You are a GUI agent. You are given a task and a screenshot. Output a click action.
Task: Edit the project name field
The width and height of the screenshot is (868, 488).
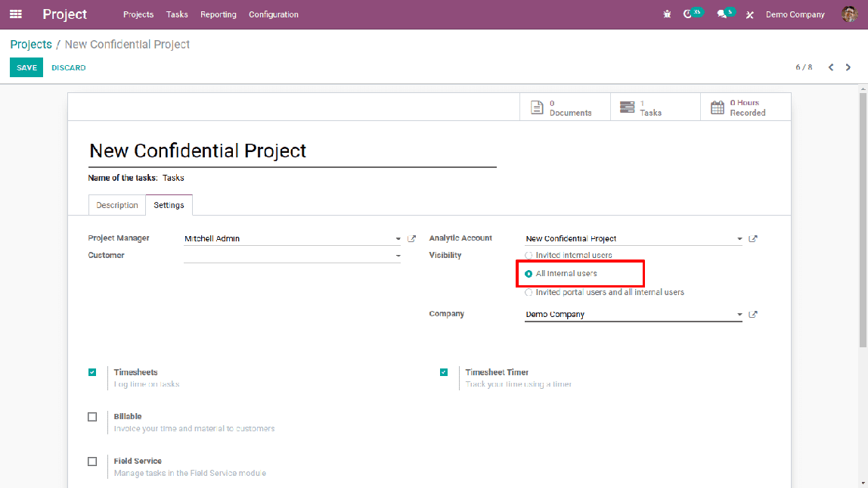[x=293, y=151]
